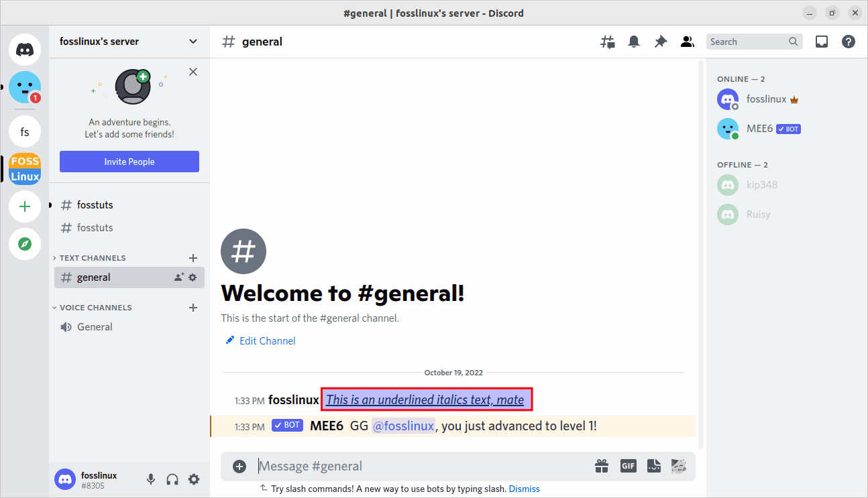Click the search magnifier icon
The height and width of the screenshot is (498, 868).
[x=794, y=42]
